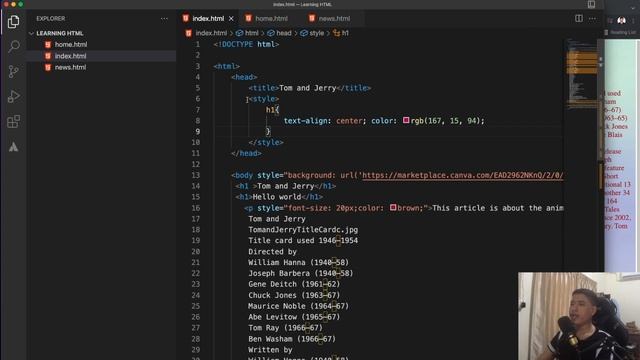Open the Run and Debug view

pos(13,97)
